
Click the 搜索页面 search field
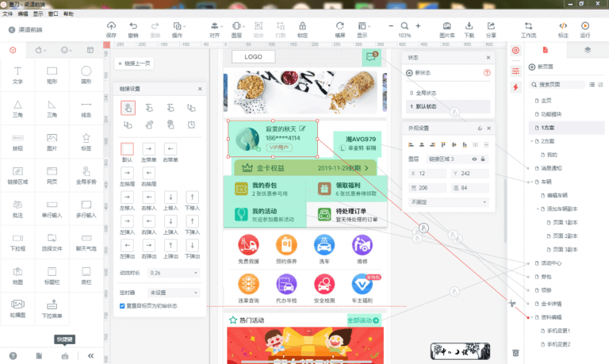click(557, 84)
